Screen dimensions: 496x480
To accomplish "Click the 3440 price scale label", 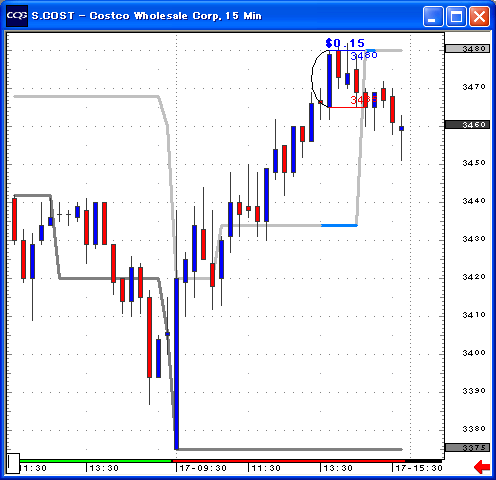I will (474, 201).
